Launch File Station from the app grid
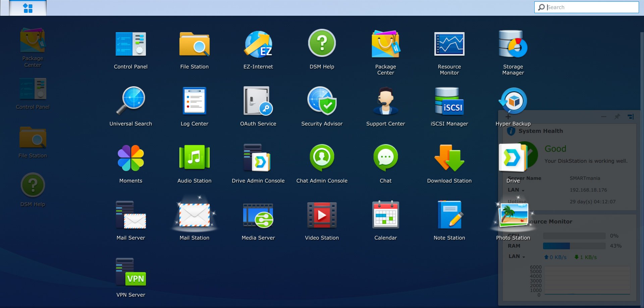 [195, 44]
